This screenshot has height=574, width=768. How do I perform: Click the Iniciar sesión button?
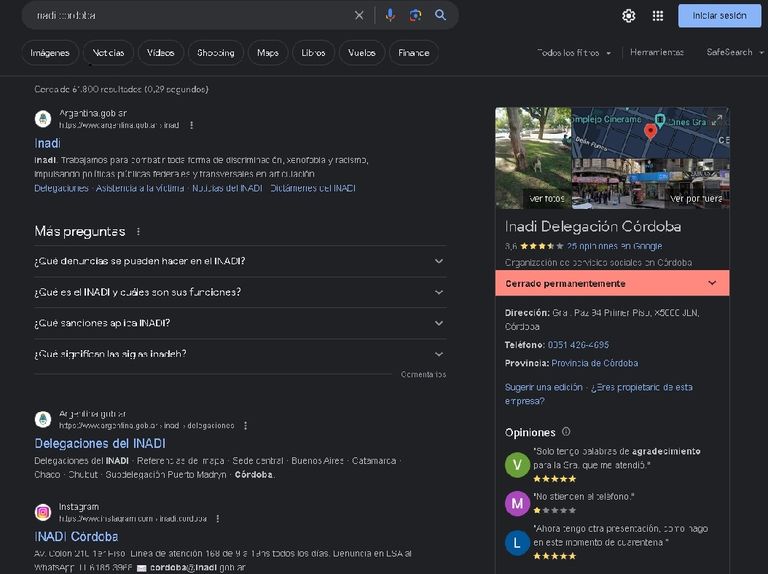click(x=720, y=16)
